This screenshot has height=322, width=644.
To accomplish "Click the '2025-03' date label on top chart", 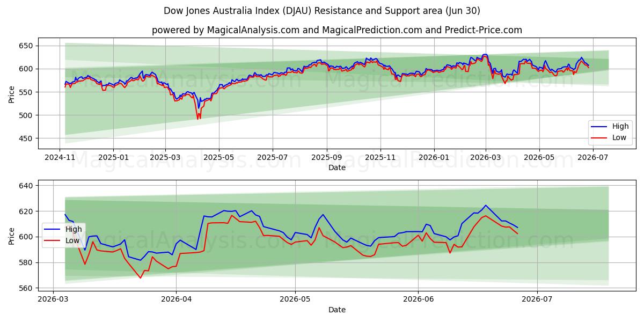I will point(165,158).
